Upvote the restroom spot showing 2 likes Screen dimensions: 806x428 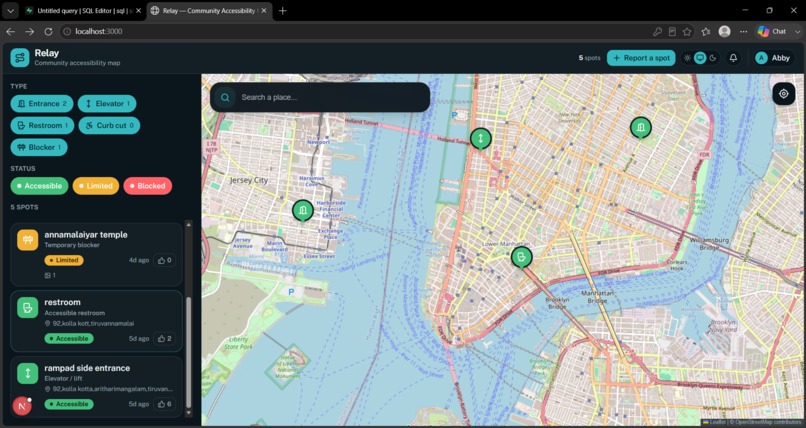[164, 339]
